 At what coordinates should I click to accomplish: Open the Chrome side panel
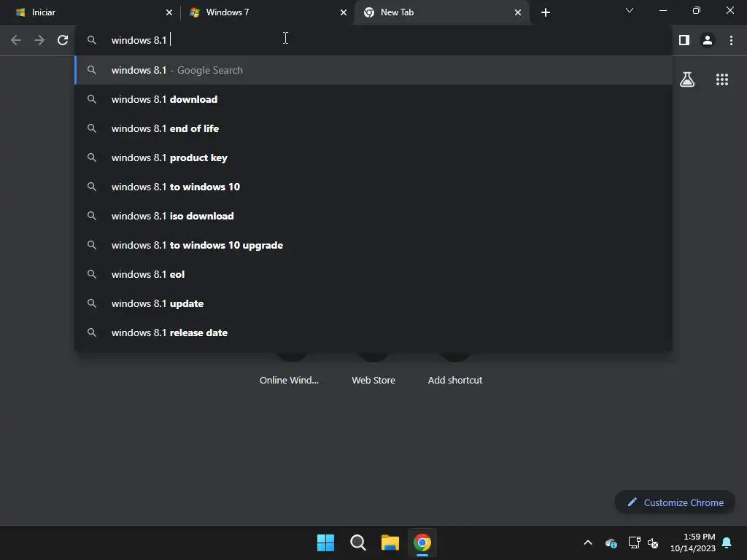pos(684,40)
